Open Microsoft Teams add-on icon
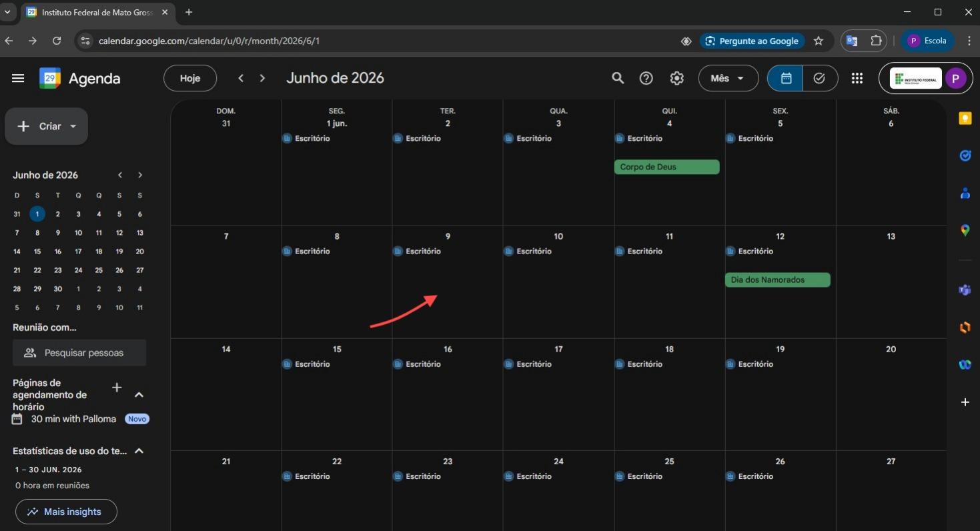Image resolution: width=980 pixels, height=531 pixels. [x=965, y=290]
